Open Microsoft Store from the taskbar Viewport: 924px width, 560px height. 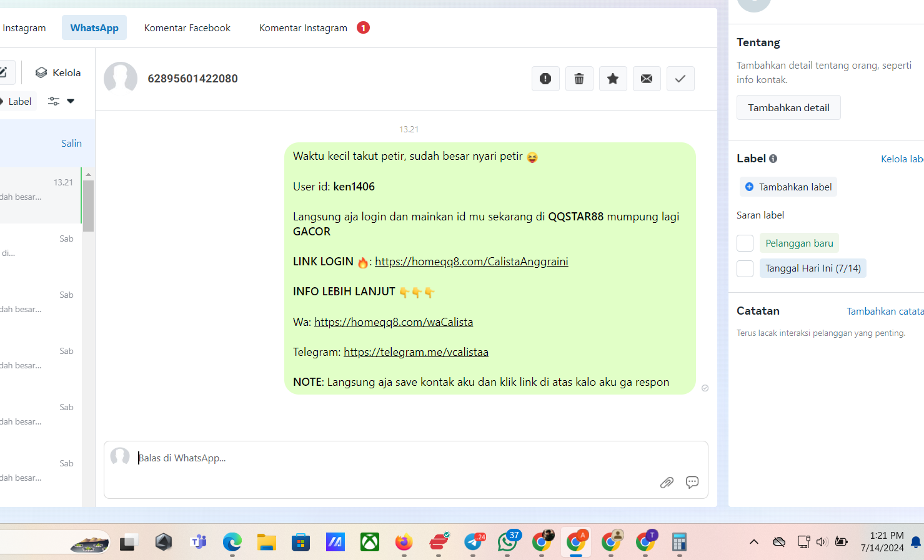coord(301,542)
